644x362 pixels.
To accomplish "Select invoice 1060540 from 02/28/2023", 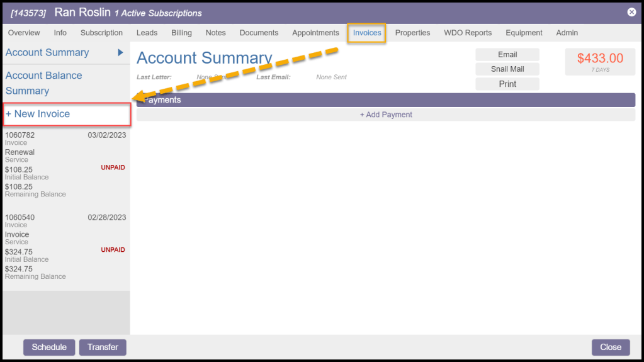I will pyautogui.click(x=65, y=247).
